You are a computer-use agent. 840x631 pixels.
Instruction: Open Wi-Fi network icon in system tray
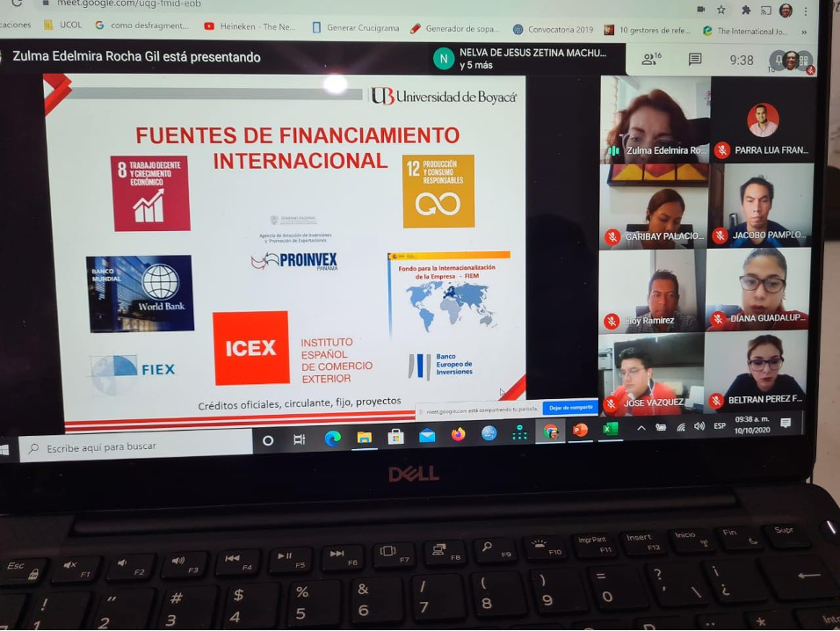(x=680, y=427)
